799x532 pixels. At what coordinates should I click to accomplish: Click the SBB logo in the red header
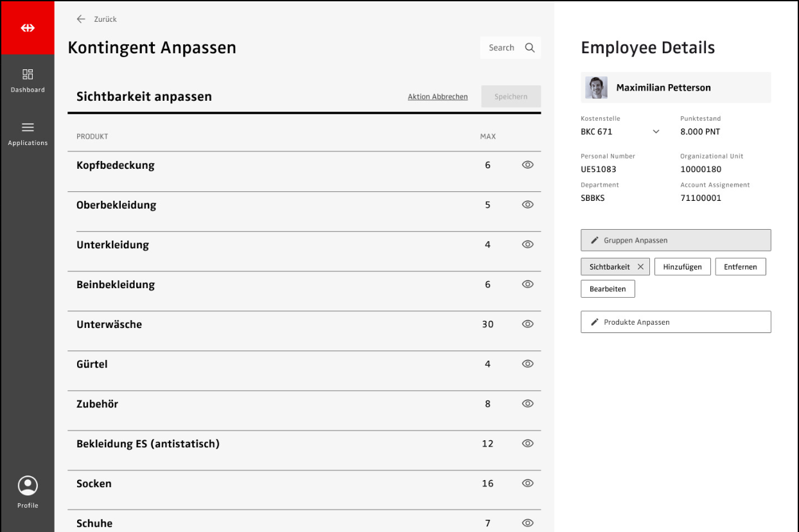click(x=28, y=28)
